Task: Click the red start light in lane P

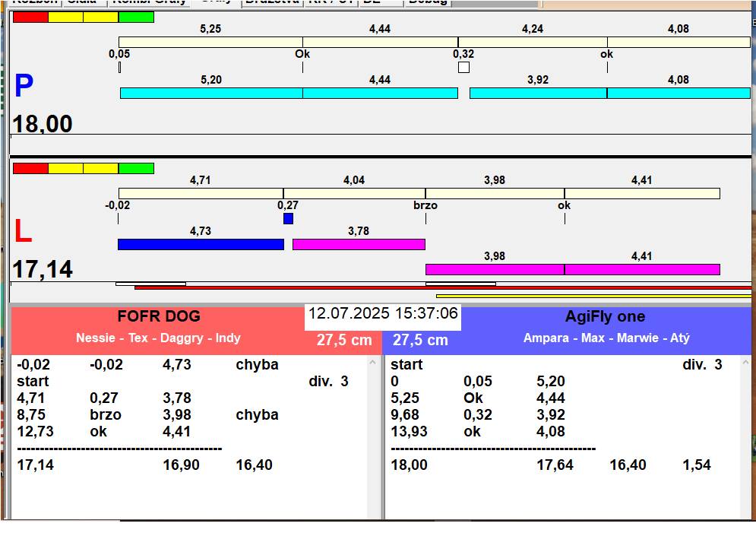Action: pyautogui.click(x=31, y=17)
